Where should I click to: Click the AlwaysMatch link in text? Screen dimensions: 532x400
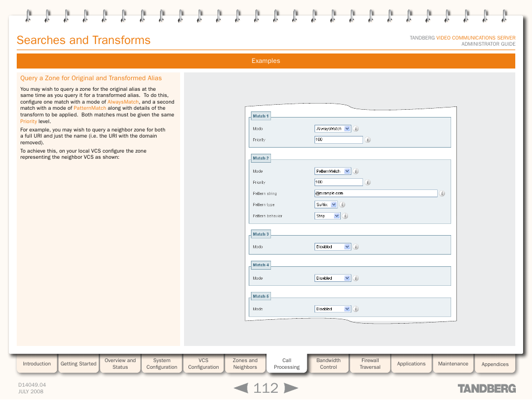[x=123, y=102]
